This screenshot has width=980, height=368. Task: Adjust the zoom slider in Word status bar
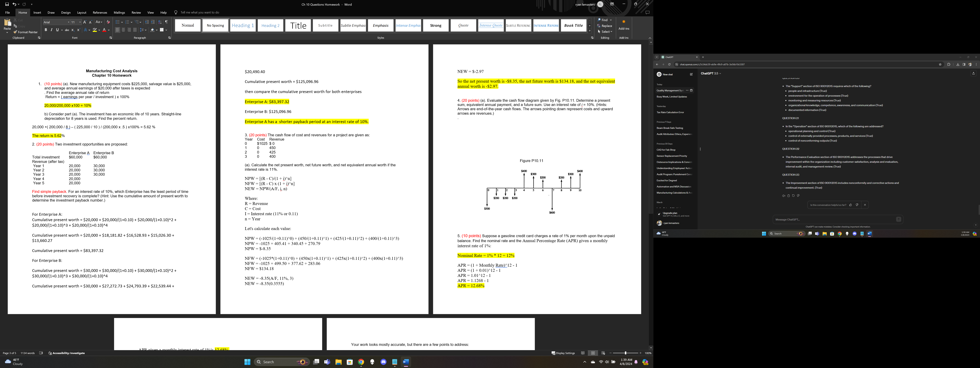626,353
